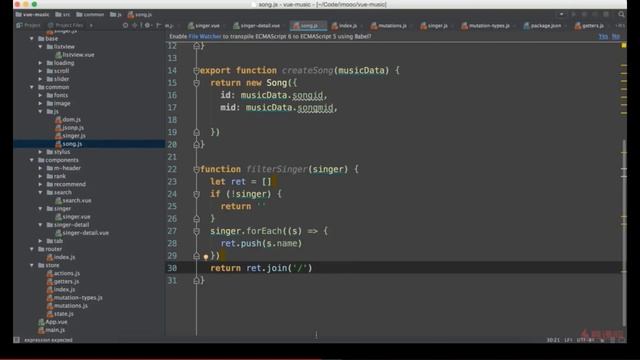
Task: Toggle fold marker on line 14
Action: click(x=196, y=70)
